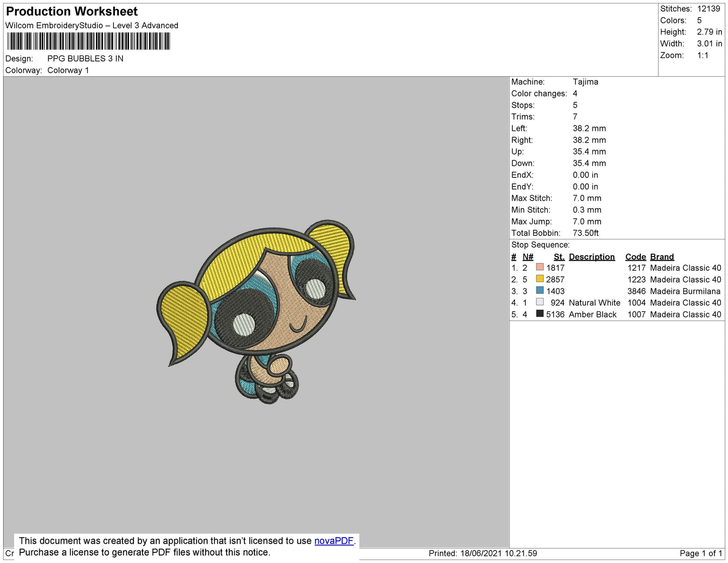This screenshot has height=563, width=728.
Task: Click the white 924 thread swatch
Action: [540, 302]
